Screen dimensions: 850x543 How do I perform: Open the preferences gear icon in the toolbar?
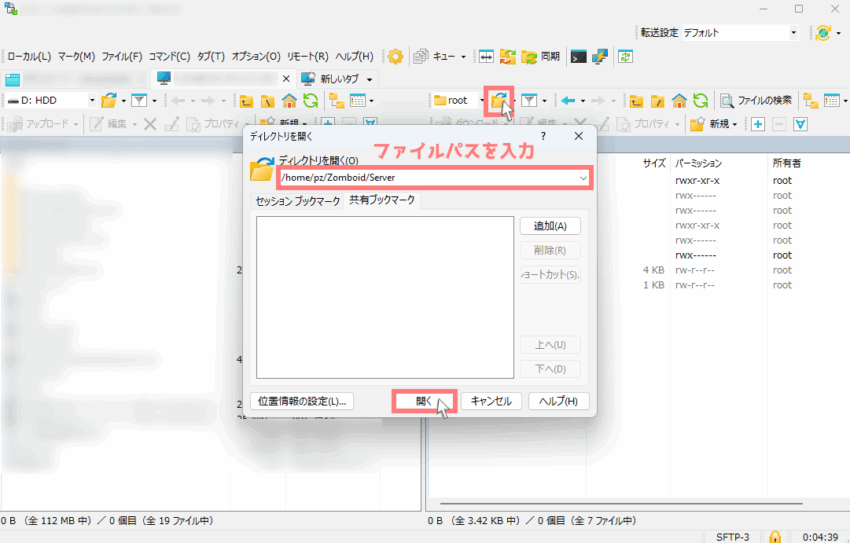396,56
